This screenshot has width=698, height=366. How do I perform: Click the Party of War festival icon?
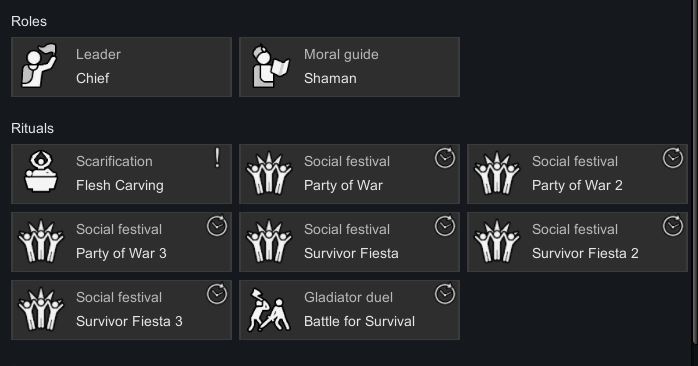(x=268, y=174)
